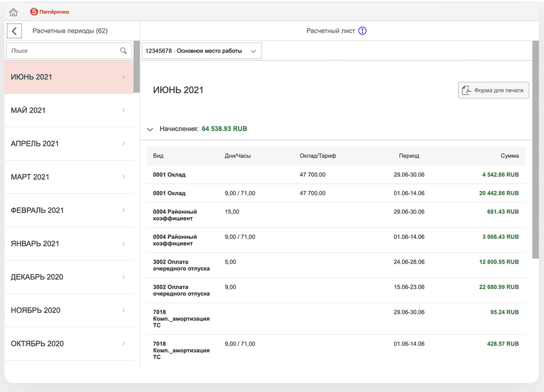The height and width of the screenshot is (392, 544).
Task: Select the АПРЕЛЬ 2021 period
Action: (69, 144)
